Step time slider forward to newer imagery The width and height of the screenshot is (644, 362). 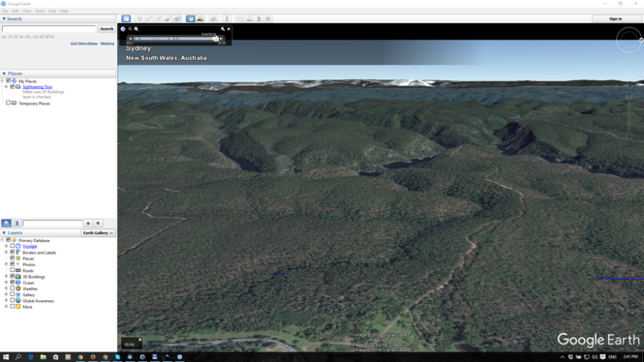221,39
